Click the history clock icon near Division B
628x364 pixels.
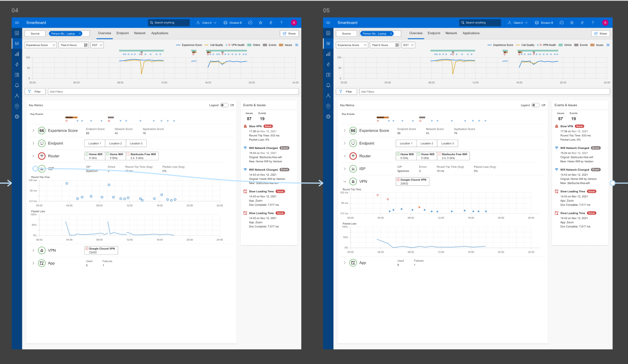[250, 22]
